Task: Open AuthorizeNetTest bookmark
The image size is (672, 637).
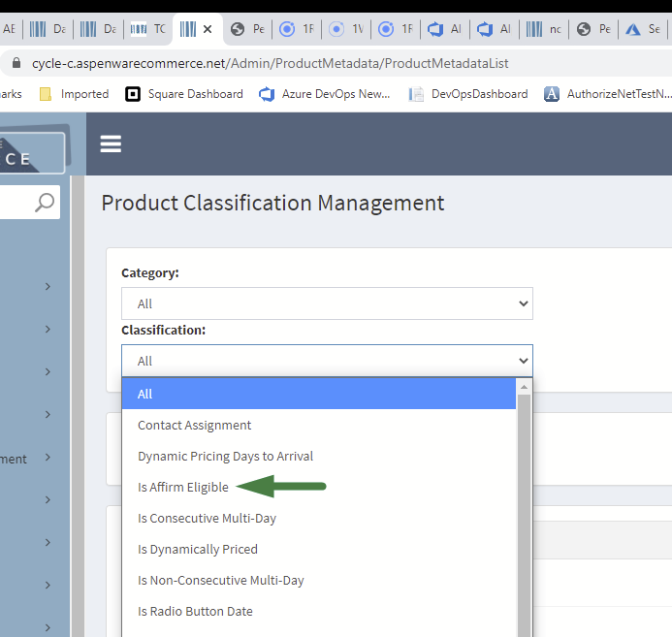Action: click(x=606, y=94)
